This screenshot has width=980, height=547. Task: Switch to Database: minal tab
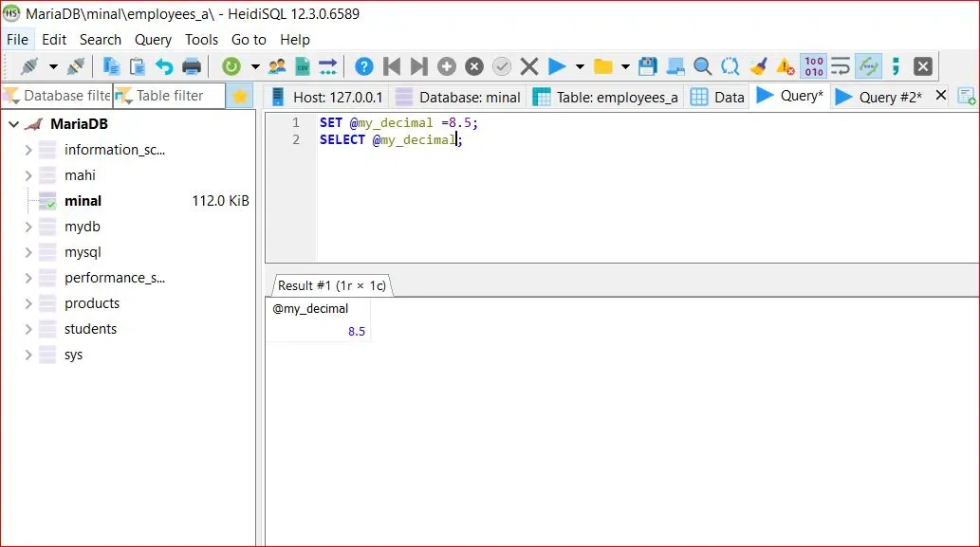pyautogui.click(x=459, y=98)
